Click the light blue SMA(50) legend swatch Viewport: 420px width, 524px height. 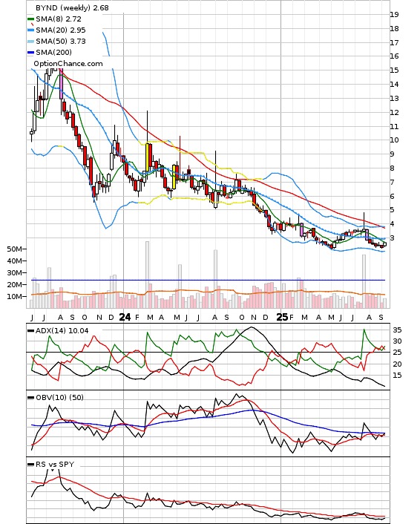[x=30, y=42]
